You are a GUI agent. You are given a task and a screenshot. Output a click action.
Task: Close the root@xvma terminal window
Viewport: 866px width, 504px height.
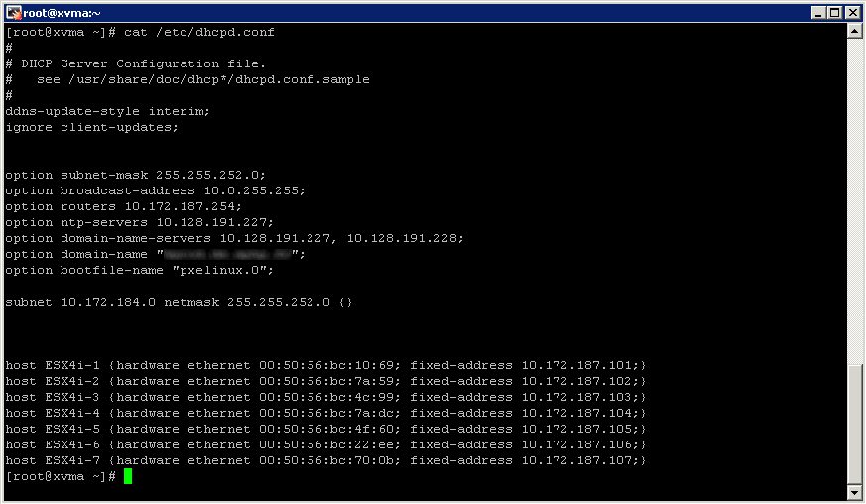pyautogui.click(x=852, y=13)
